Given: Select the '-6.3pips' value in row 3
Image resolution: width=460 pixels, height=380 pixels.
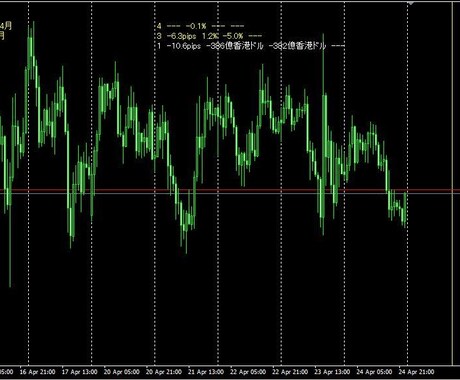Looking at the screenshot, I should tap(181, 36).
